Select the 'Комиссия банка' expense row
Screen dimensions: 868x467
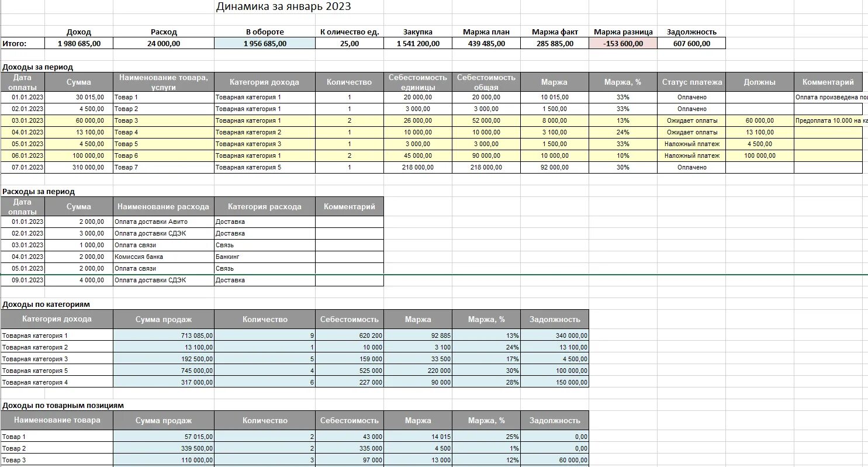pos(164,257)
